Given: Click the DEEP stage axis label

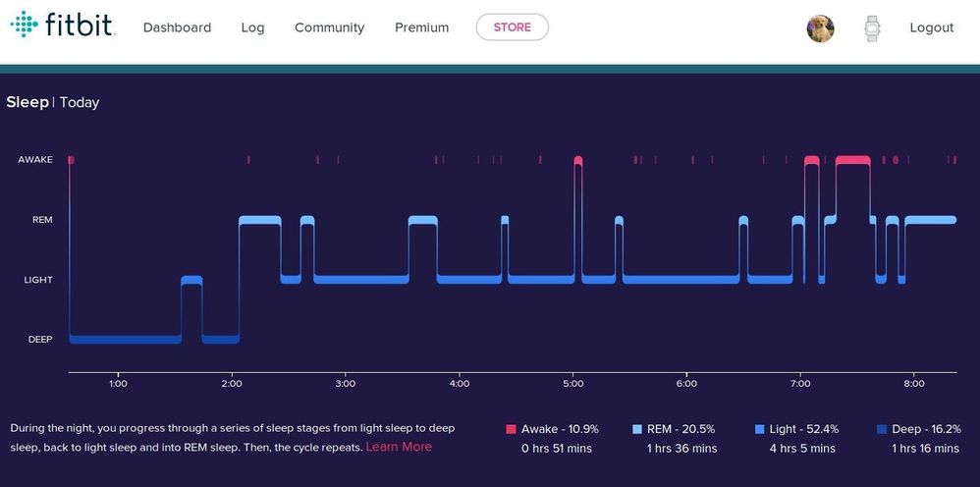Looking at the screenshot, I should [40, 340].
